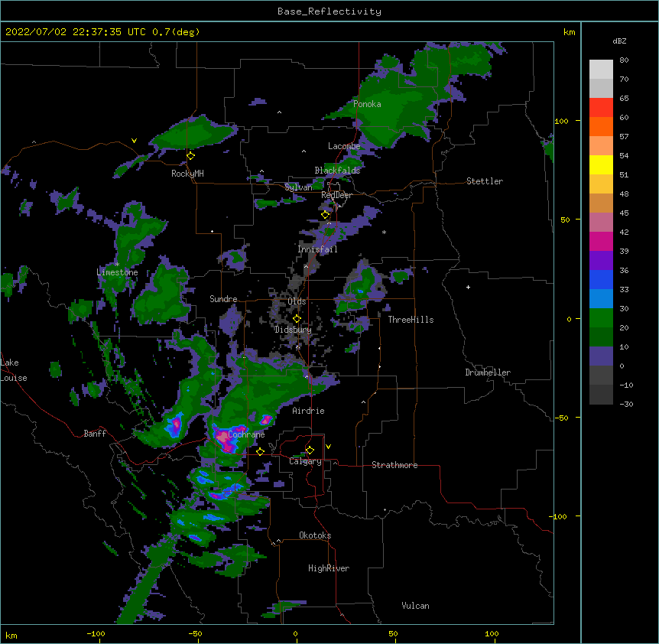Image resolution: width=659 pixels, height=644 pixels.
Task: Click the Calgary city label
Action: tap(305, 461)
